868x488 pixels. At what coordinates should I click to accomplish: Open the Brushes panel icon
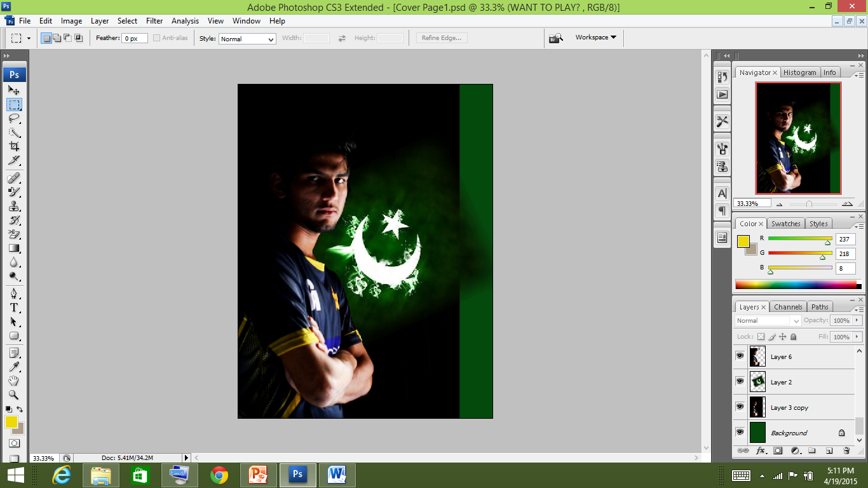click(x=722, y=149)
